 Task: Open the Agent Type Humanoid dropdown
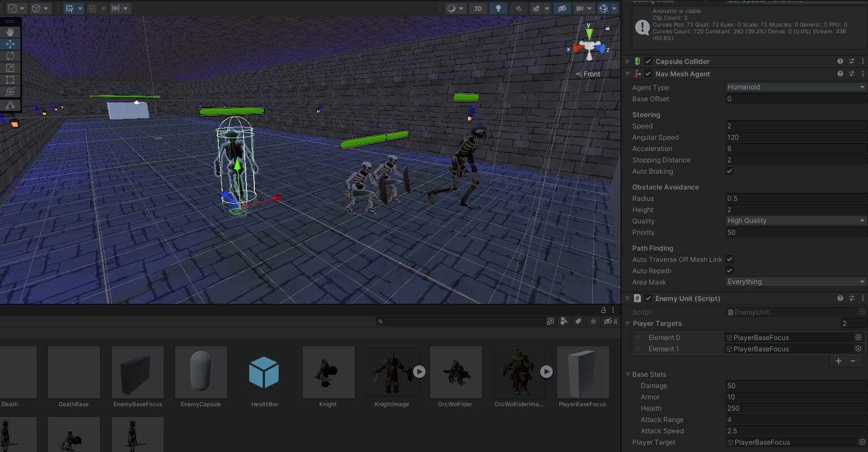[x=796, y=87]
